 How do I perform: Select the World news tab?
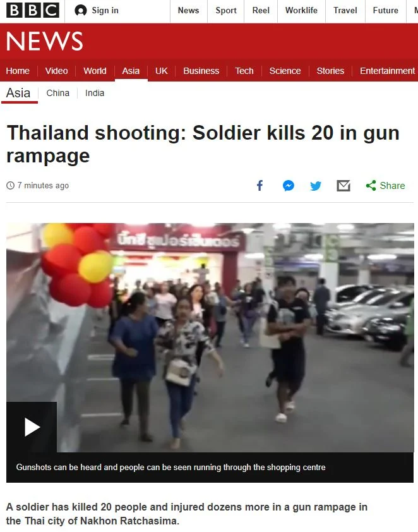(x=95, y=71)
